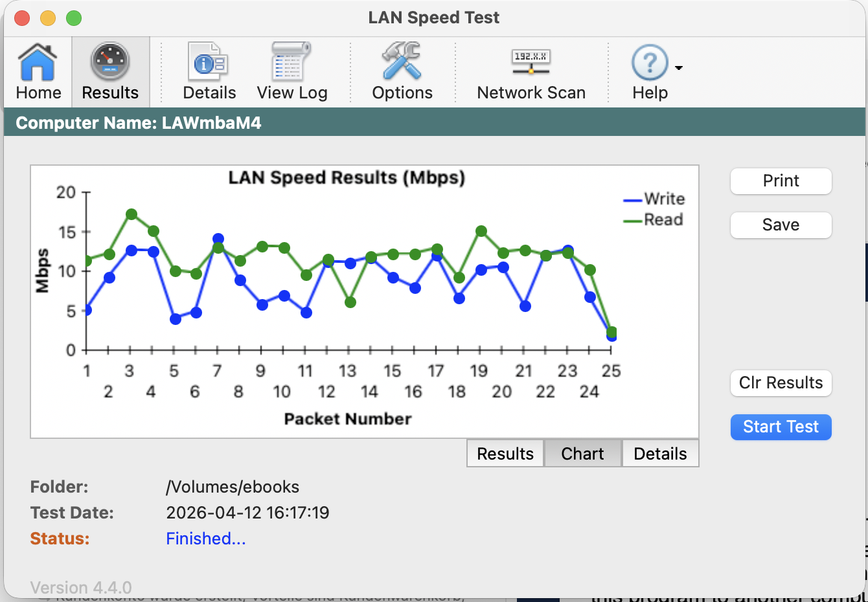
Task: Click the Save button
Action: (781, 225)
